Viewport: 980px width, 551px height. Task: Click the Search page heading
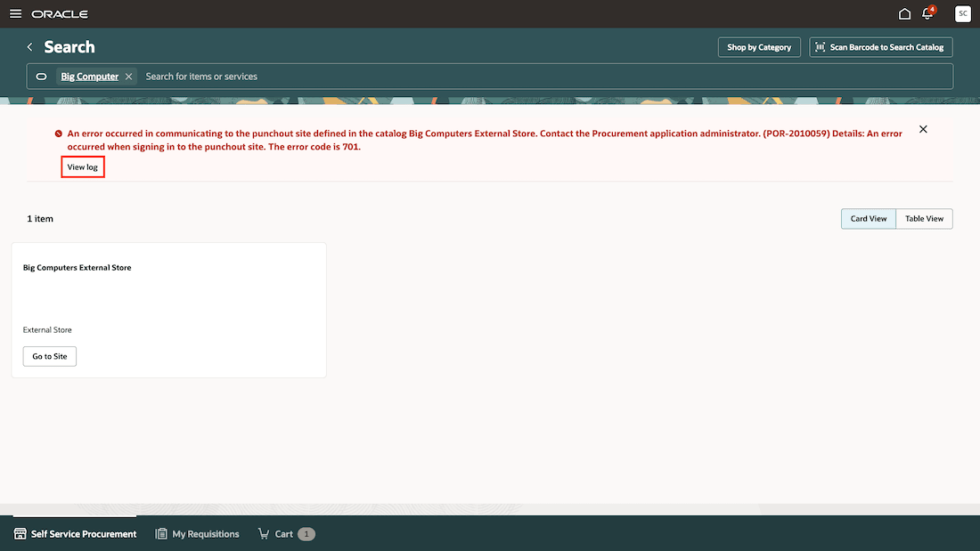click(69, 47)
